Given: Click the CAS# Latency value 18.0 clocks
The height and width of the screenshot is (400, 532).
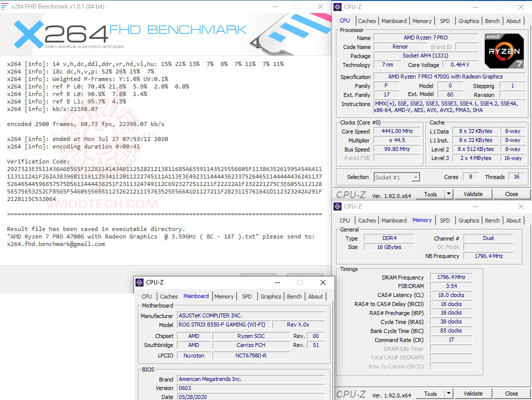Looking at the screenshot, I should click(x=451, y=295).
